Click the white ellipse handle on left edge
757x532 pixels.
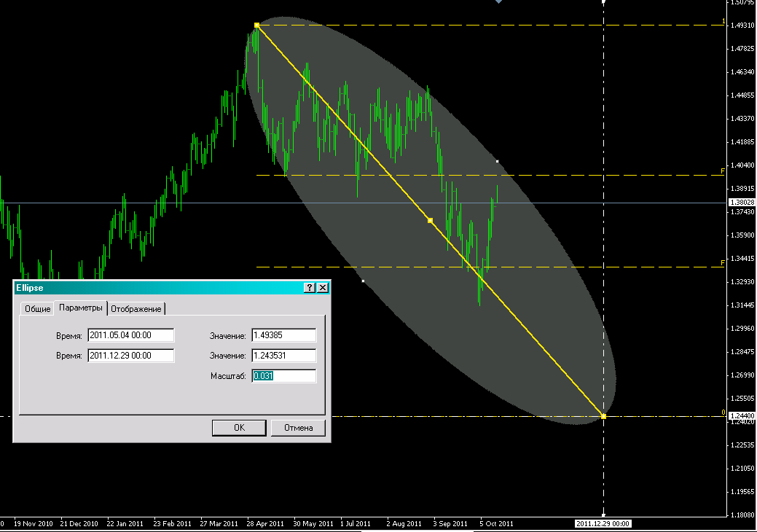[x=363, y=281]
